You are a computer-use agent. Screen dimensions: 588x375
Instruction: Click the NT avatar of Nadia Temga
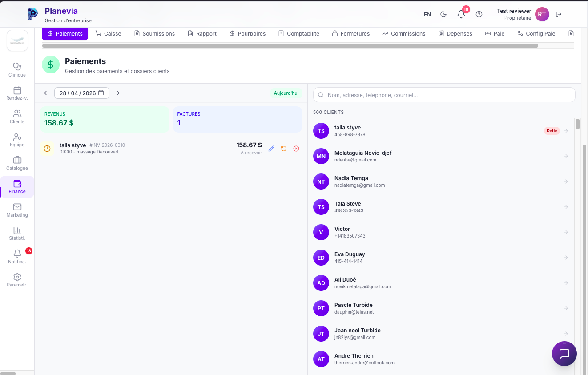[321, 181]
